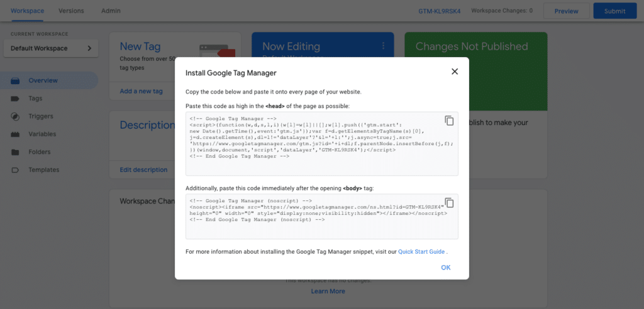644x309 pixels.
Task: Click the Triggers icon in sidebar
Action: pyautogui.click(x=15, y=116)
